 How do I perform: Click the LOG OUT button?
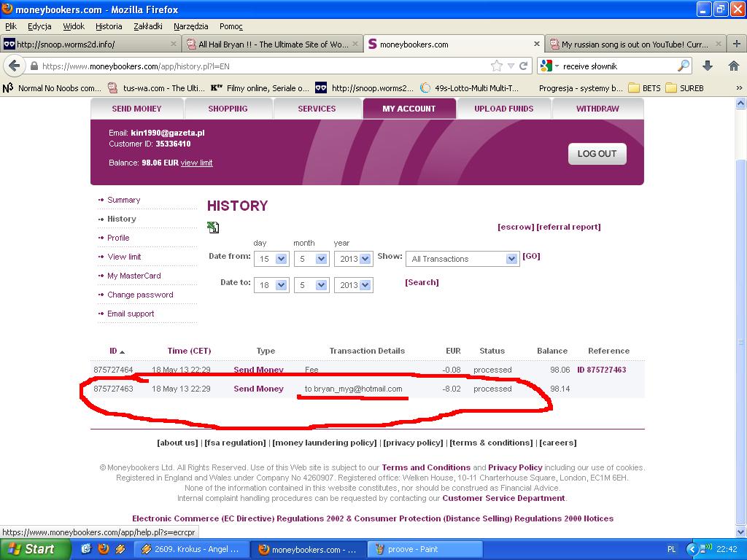coord(597,154)
